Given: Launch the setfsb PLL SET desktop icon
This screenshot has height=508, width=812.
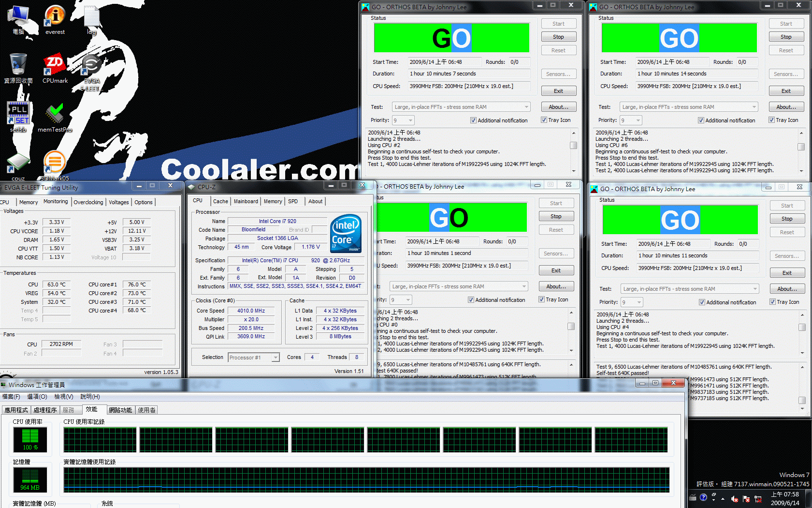Looking at the screenshot, I should coord(18,117).
